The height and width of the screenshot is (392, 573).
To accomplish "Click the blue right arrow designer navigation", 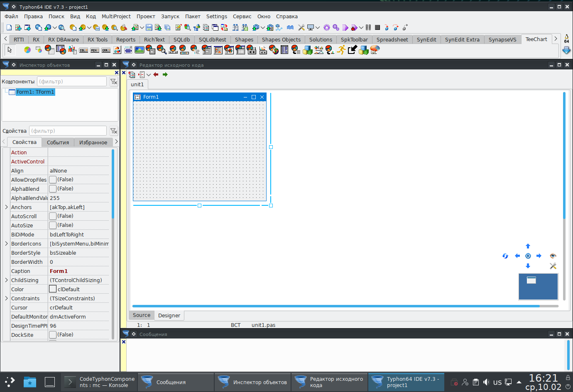I will pos(539,256).
